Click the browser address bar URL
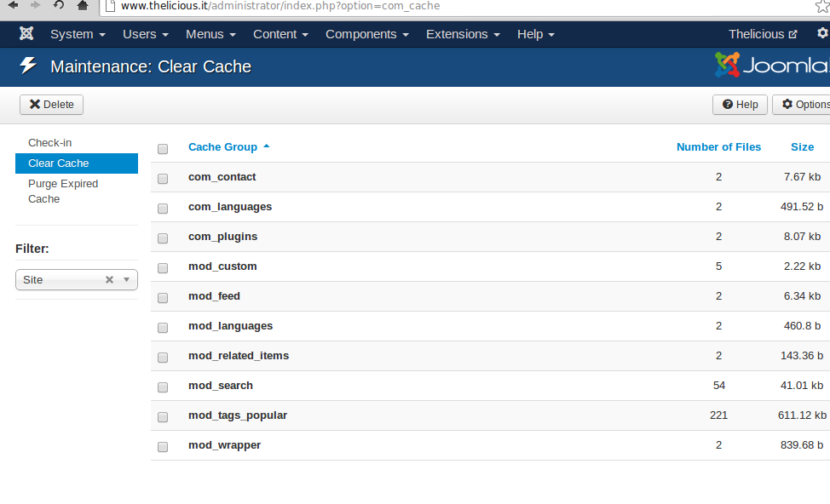The height and width of the screenshot is (504, 830). (x=280, y=6)
